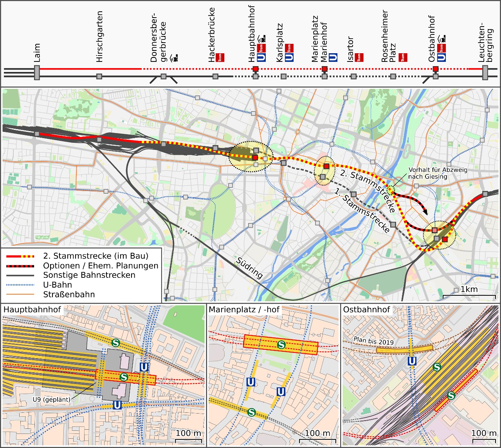Click U-Bahn icon beside Hauptbahnhof in line diagram
Screen dimensions: 501x448
262,58
